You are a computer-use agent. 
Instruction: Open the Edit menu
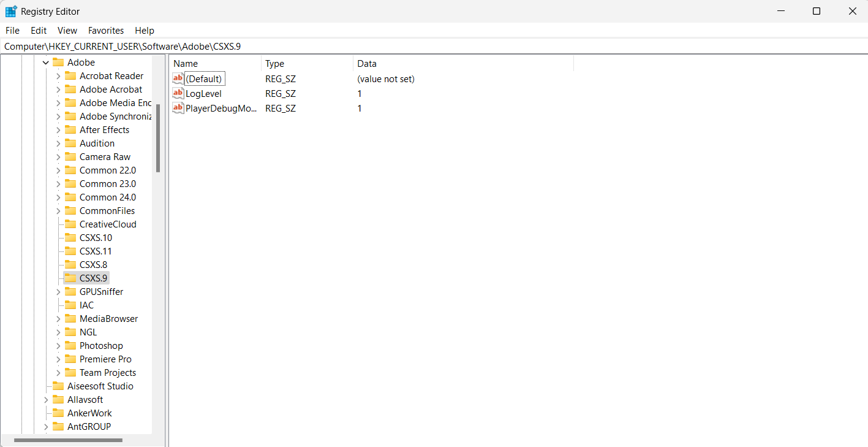click(x=39, y=31)
